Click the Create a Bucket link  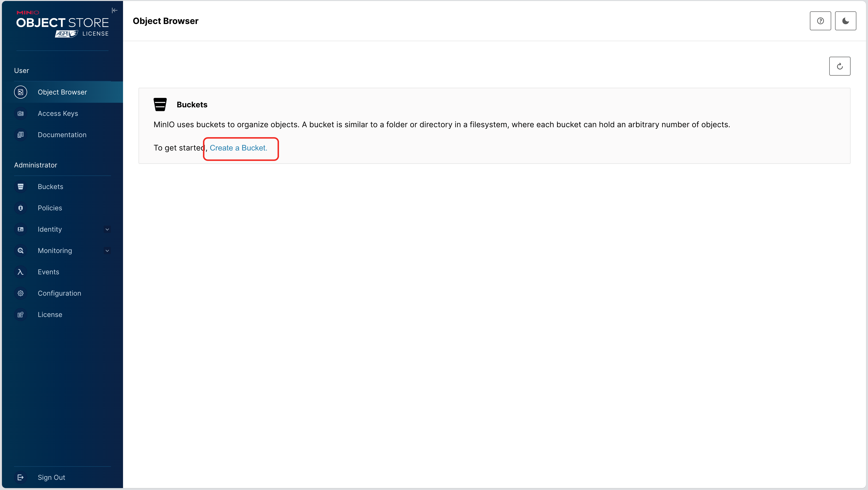pos(238,148)
